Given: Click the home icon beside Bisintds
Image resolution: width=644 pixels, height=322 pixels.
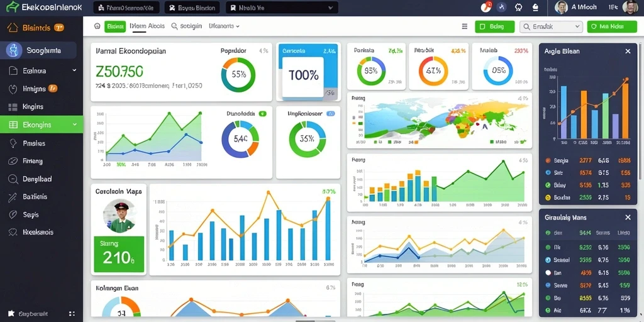Looking at the screenshot, I should coord(13,28).
